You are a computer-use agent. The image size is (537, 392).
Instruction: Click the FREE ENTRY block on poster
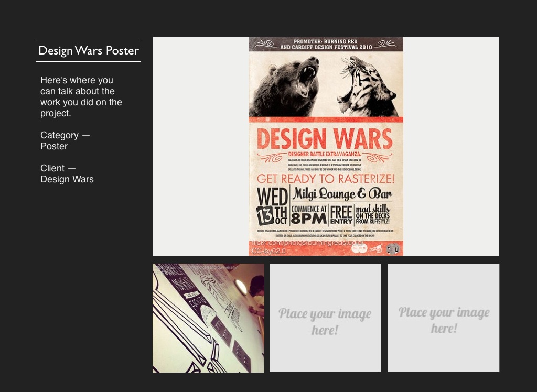tap(341, 215)
